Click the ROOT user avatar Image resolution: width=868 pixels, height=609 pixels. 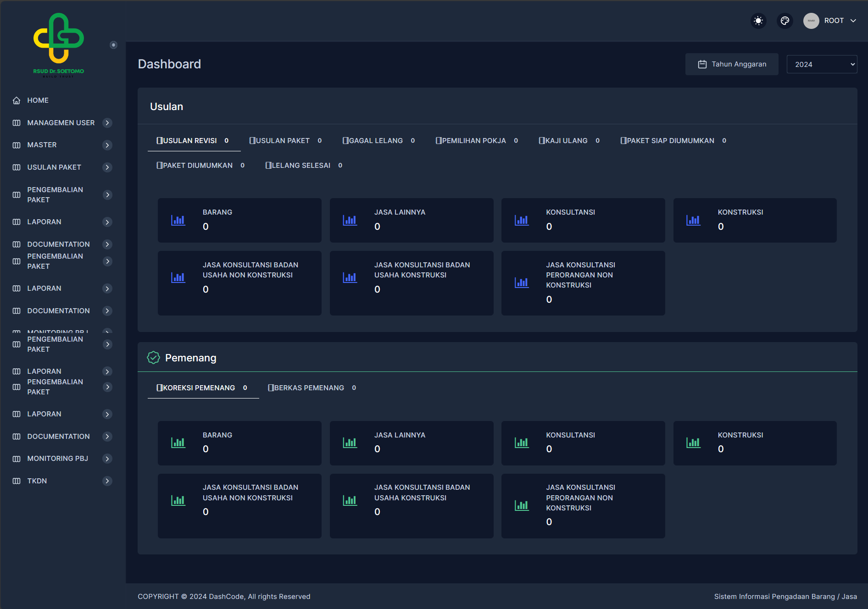811,21
